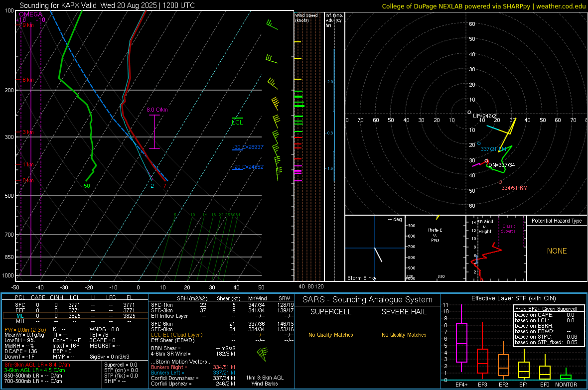Click the 850 pressure level label
The height and width of the screenshot is (390, 588).
pos(9,257)
